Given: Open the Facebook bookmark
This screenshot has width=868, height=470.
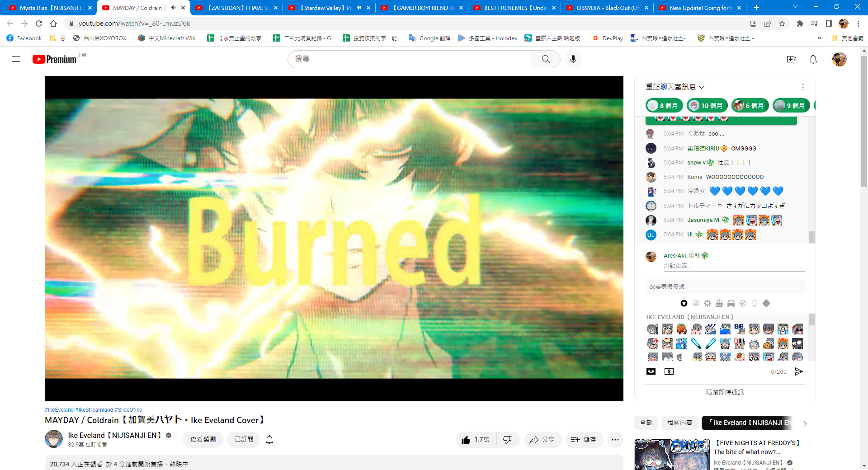Looking at the screenshot, I should point(24,38).
